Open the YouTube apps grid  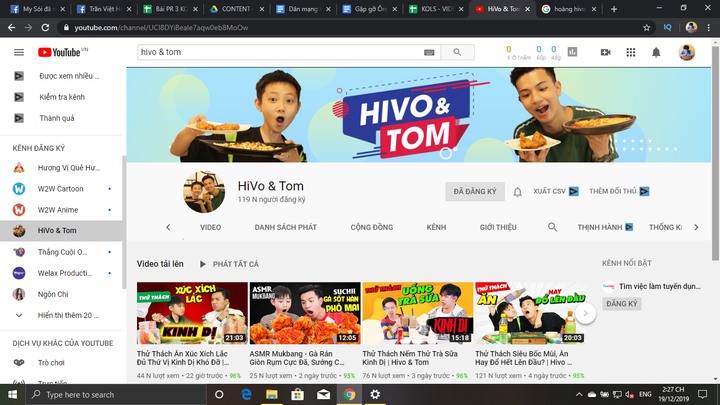point(631,52)
